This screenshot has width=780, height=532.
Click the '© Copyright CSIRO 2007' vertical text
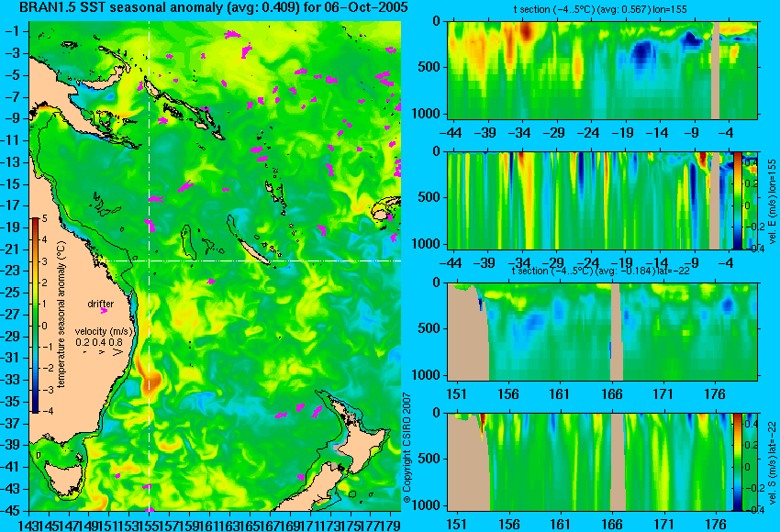407,449
